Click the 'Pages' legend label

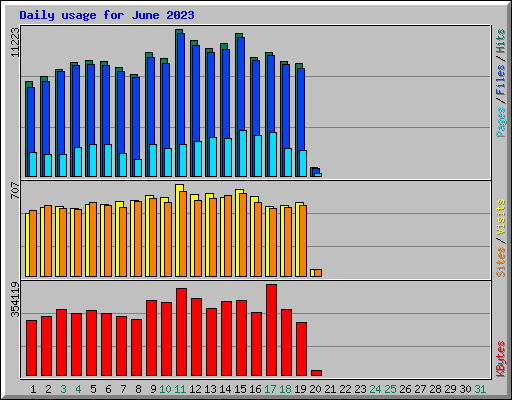pos(501,122)
